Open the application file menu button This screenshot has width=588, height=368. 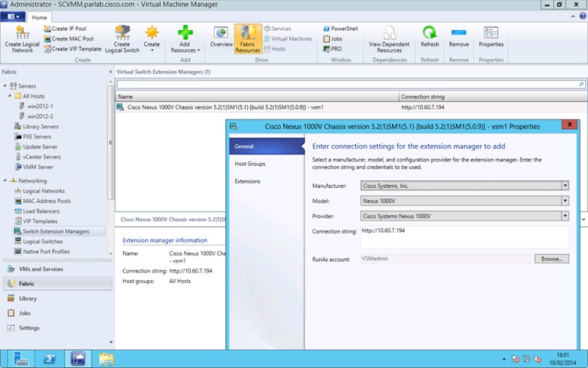tap(13, 17)
